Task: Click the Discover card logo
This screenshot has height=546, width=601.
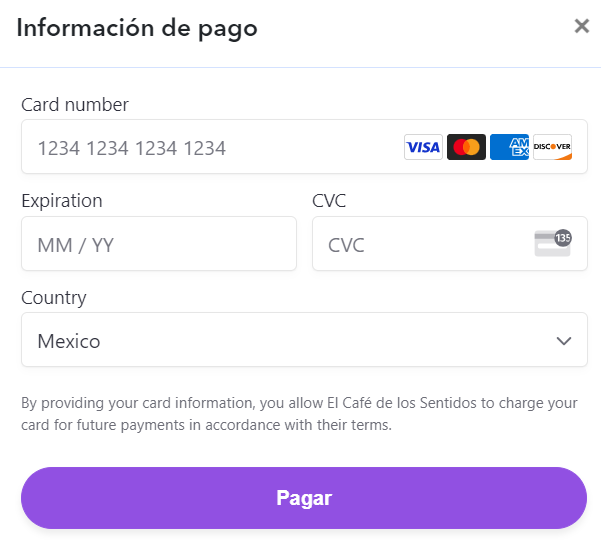Action: [552, 147]
